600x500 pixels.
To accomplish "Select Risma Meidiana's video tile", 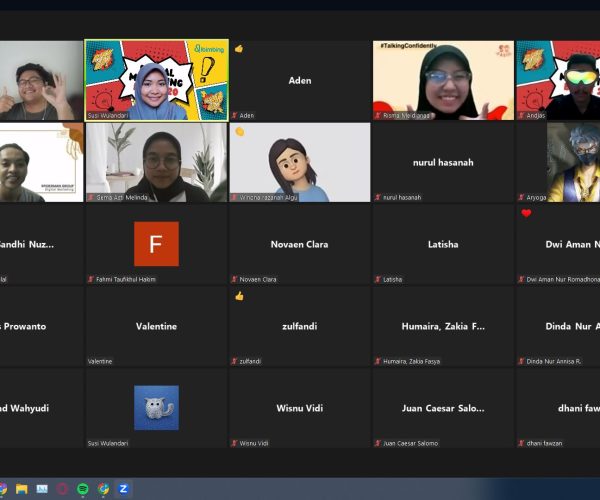I will click(443, 80).
